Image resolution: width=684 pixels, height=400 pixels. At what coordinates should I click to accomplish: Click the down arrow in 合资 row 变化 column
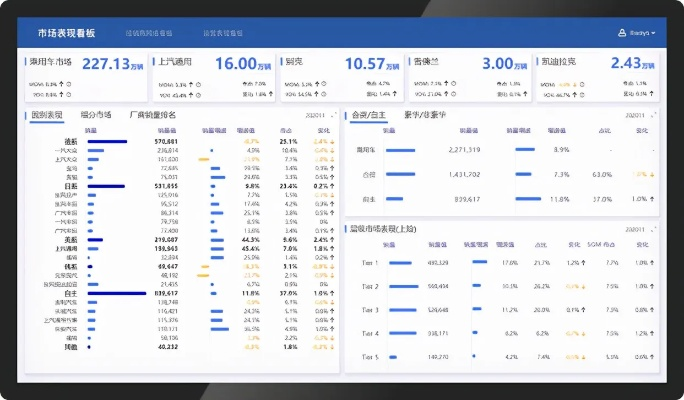[x=652, y=174]
